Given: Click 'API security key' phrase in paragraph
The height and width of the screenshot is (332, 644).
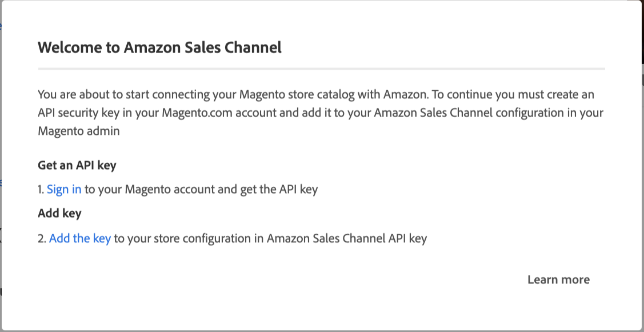Looking at the screenshot, I should [77, 113].
